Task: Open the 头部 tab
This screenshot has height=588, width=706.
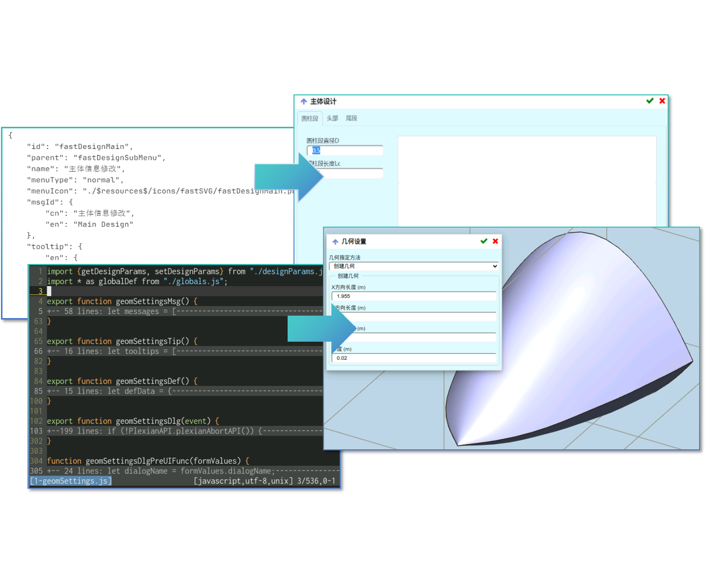Action: 332,118
